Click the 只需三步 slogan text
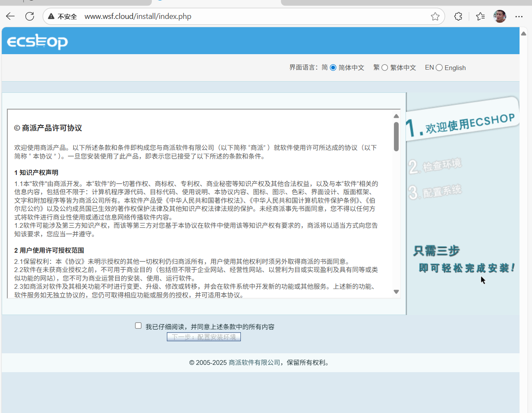This screenshot has height=413, width=532. point(437,251)
